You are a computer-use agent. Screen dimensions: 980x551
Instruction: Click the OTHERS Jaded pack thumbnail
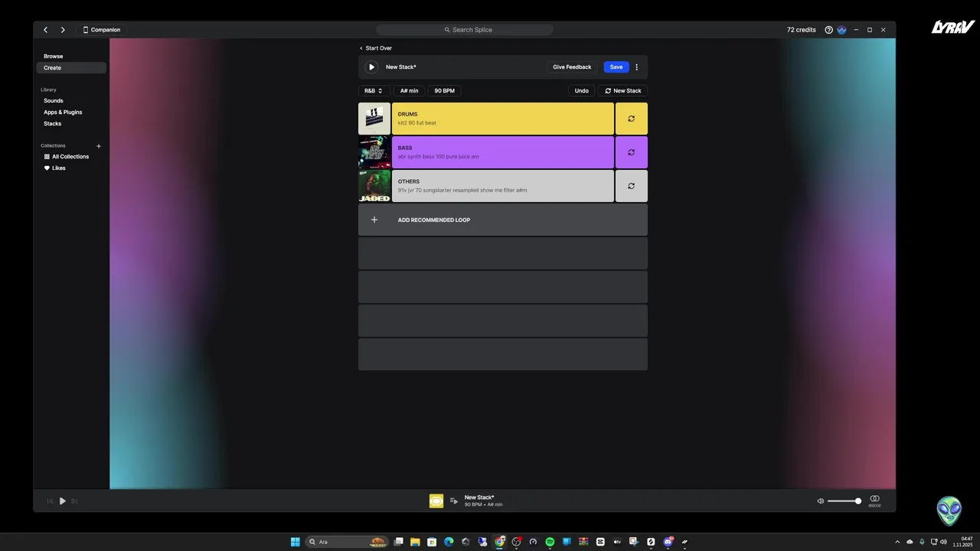tap(374, 186)
